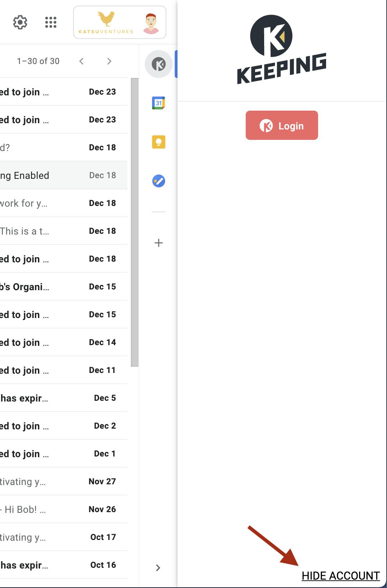Collapse the side panel chevron
387x588 pixels.
point(158,568)
